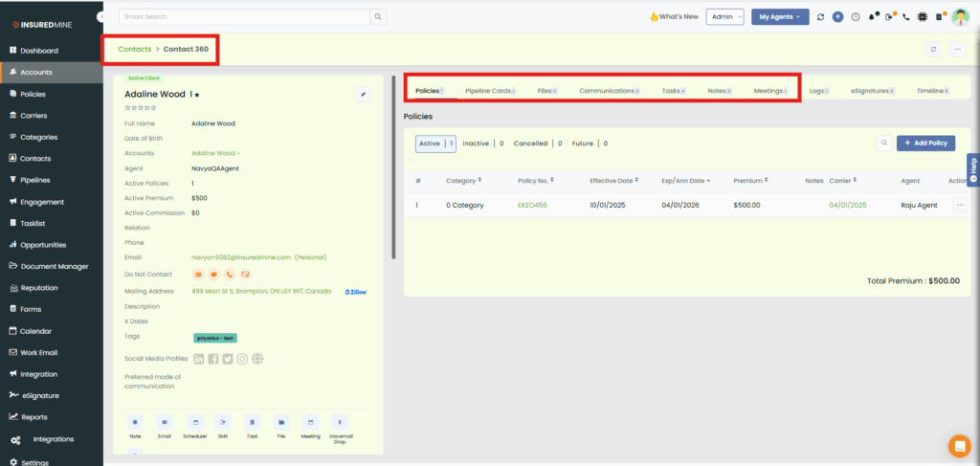980x466 pixels.
Task: Edit contact using the pencil icon
Action: [x=363, y=94]
